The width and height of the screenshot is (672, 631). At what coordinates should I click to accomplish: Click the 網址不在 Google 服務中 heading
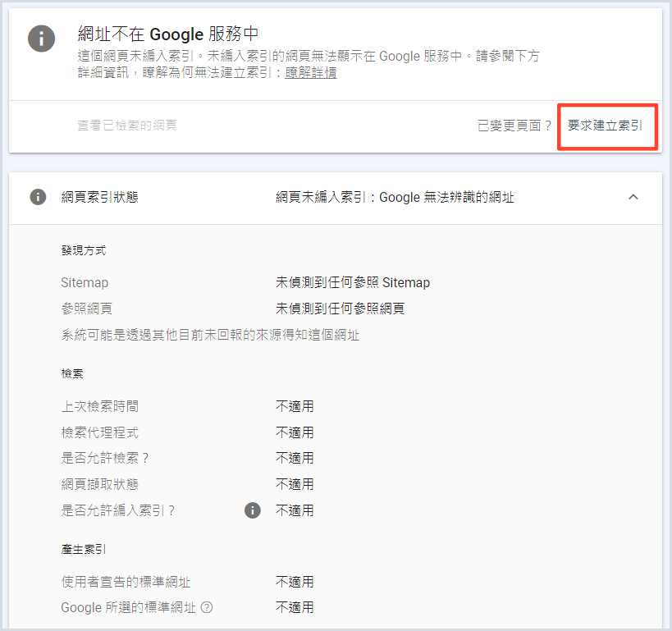coord(167,34)
